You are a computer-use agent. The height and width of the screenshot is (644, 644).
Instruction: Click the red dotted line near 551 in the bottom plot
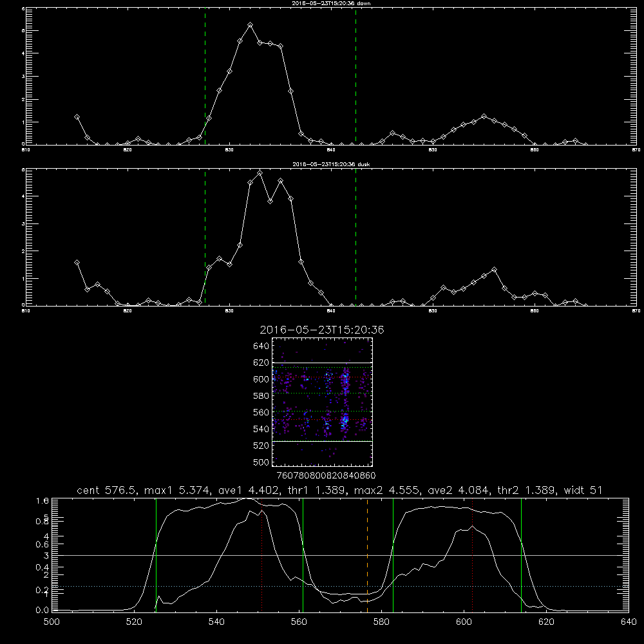[261, 555]
